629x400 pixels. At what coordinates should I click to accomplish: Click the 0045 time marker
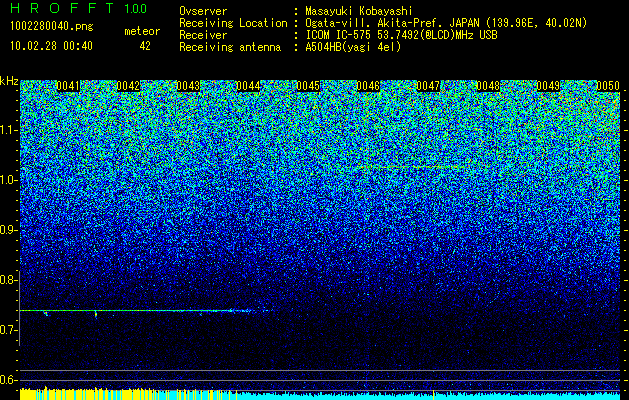308,86
